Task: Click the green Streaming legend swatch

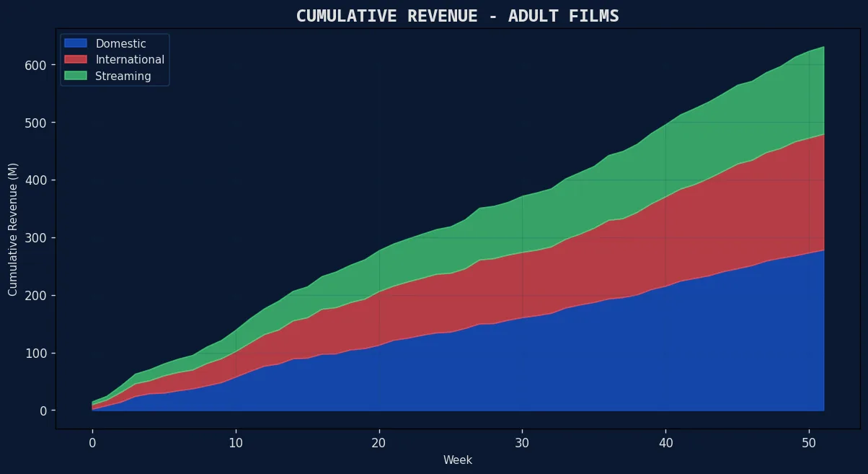Action: pos(75,76)
